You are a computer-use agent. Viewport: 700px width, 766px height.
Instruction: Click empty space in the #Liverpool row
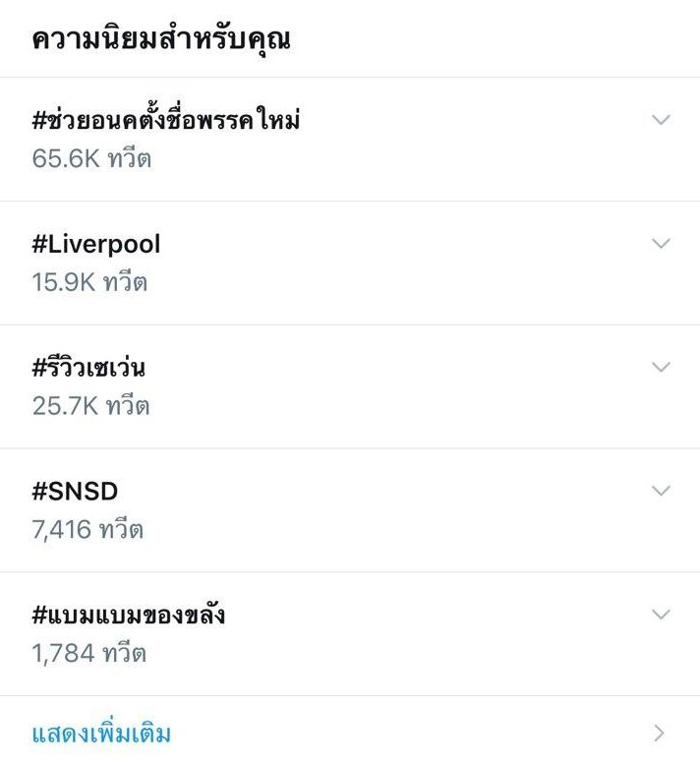coord(393,263)
